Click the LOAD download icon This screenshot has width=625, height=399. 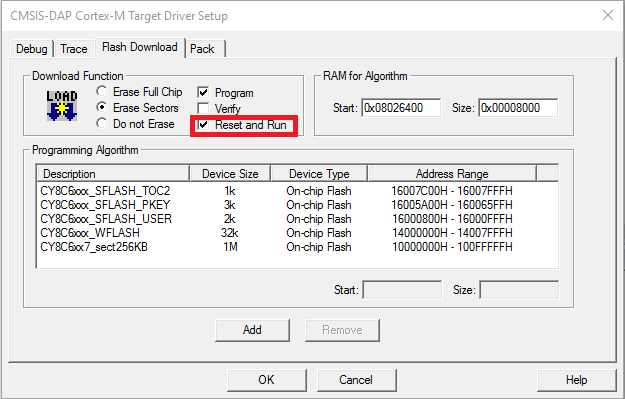coord(62,106)
